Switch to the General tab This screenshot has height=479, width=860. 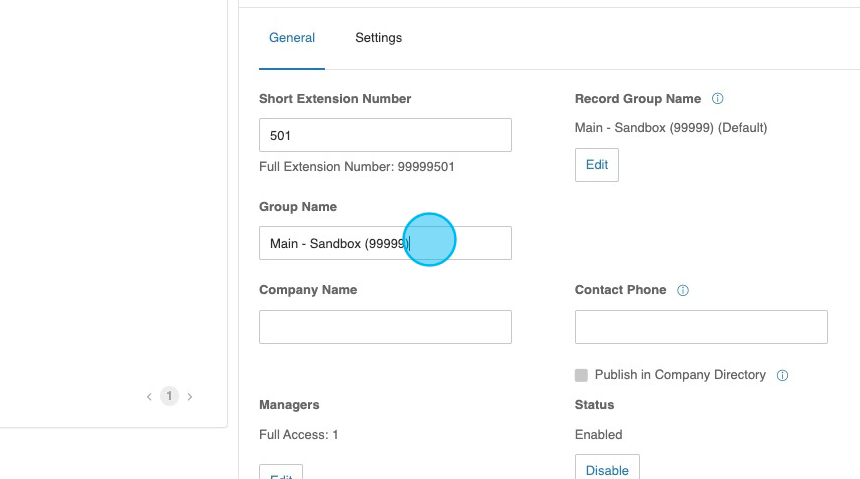click(x=292, y=38)
